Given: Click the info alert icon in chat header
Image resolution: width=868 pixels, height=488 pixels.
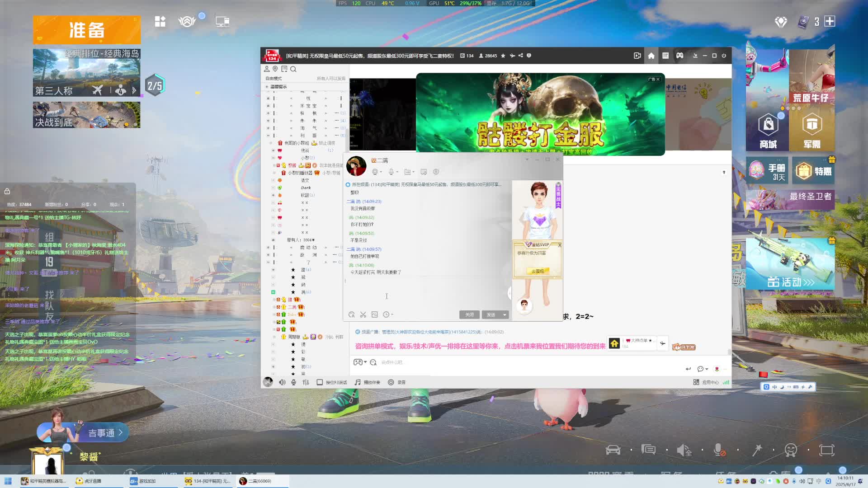Looking at the screenshot, I should [x=436, y=172].
